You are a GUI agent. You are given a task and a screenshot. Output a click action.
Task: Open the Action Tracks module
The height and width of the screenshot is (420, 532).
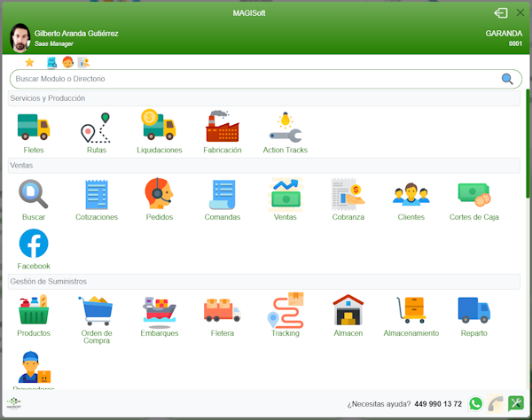click(286, 128)
